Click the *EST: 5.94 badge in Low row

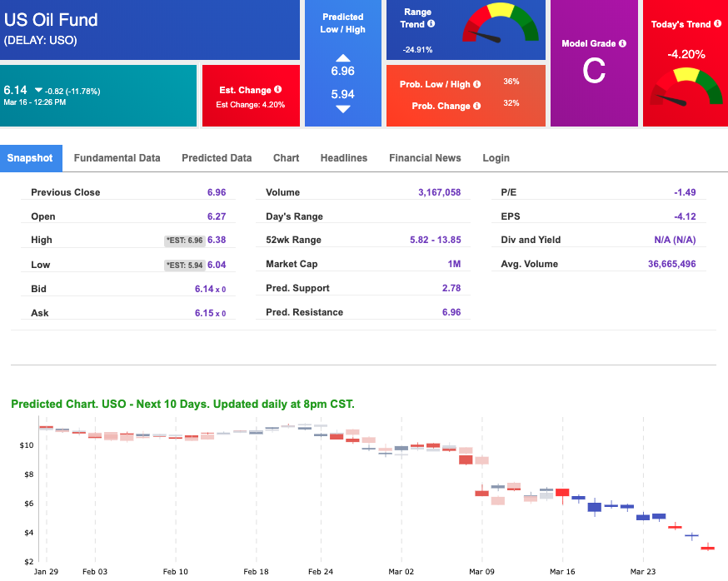(x=185, y=265)
